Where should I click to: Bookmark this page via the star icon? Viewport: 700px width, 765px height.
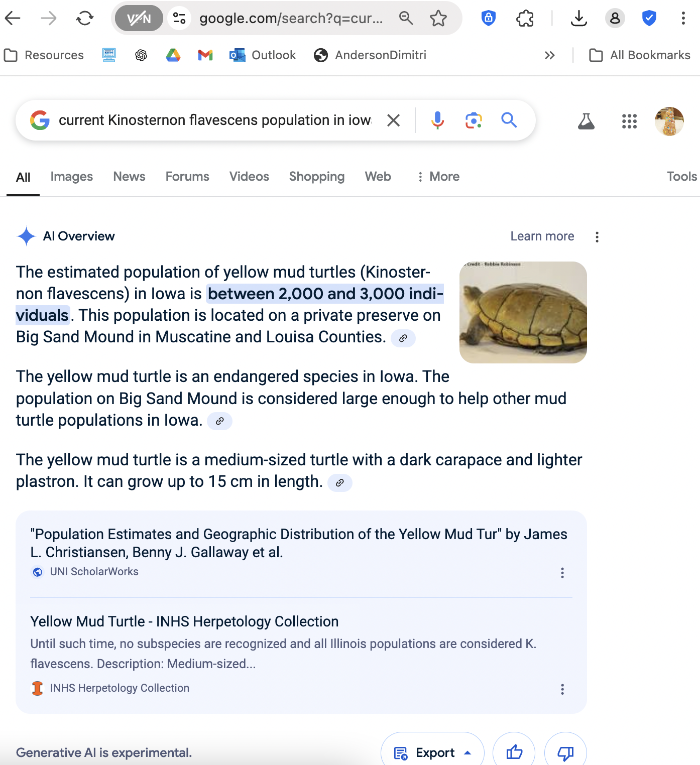(x=439, y=19)
